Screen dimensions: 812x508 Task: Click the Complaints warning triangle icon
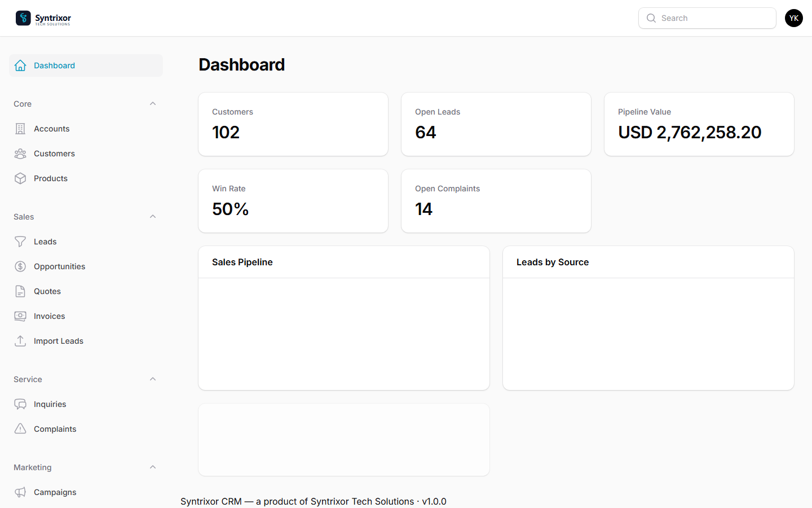(20, 429)
